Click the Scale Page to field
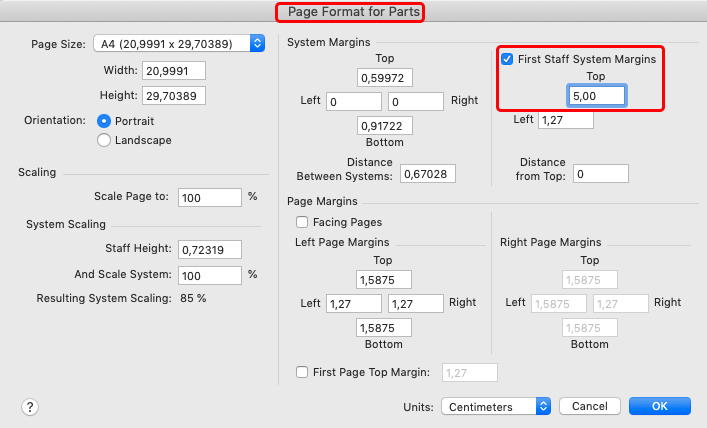This screenshot has width=707, height=428. point(210,197)
